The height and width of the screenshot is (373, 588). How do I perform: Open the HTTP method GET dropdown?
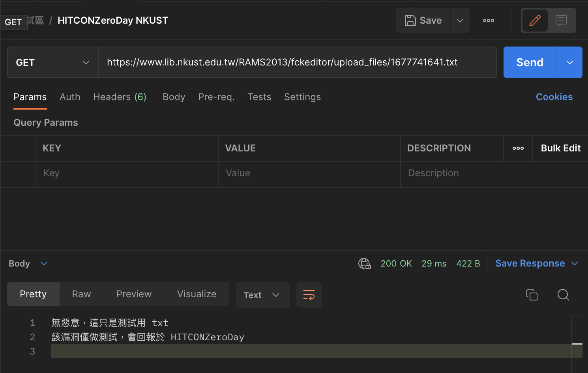[x=53, y=62]
